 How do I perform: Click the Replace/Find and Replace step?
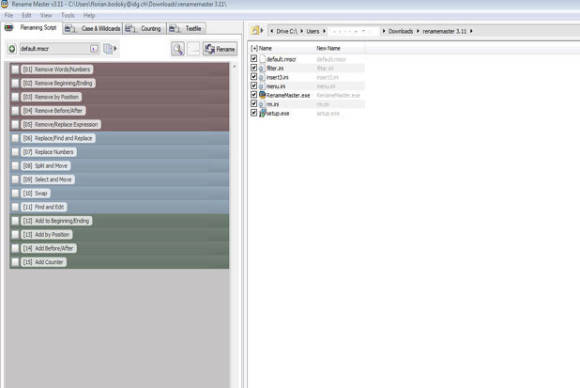[x=58, y=138]
